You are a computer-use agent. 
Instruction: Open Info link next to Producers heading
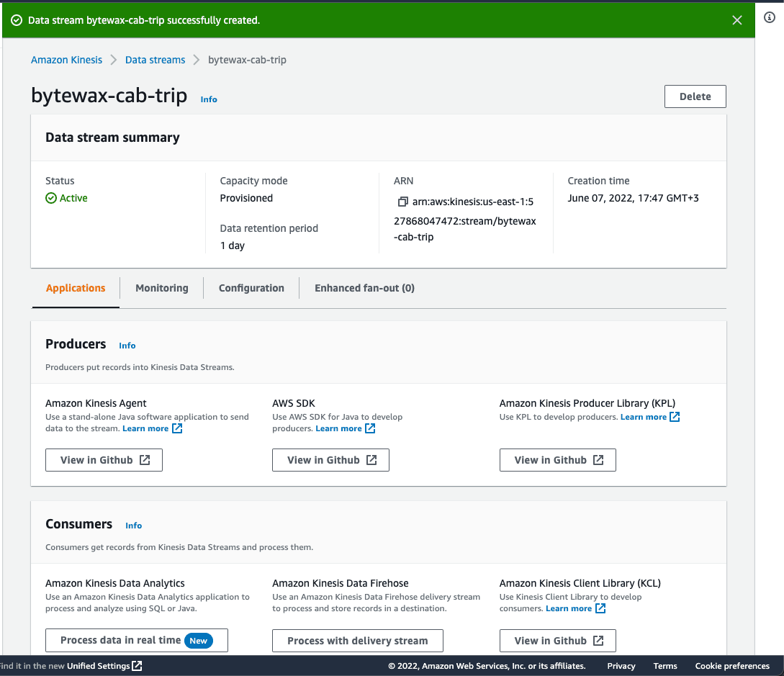(x=127, y=346)
